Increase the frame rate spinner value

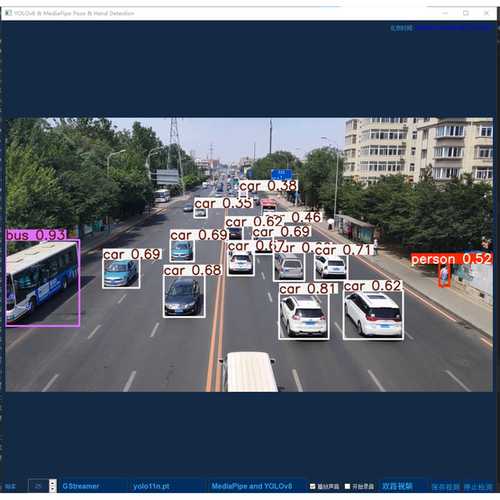point(53,483)
